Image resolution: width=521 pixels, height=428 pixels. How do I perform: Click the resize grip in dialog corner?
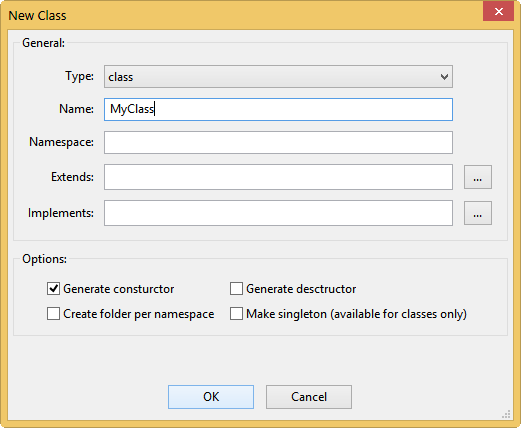(506, 414)
